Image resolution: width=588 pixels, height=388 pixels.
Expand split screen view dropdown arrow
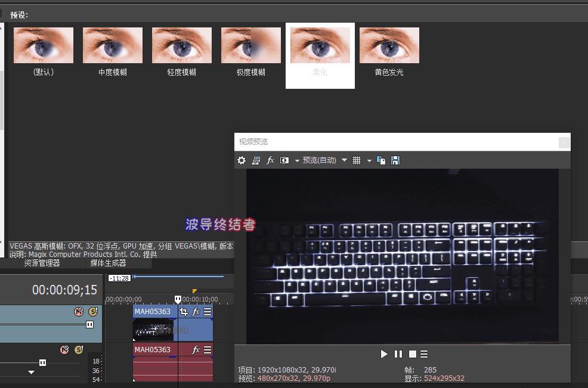[x=297, y=161]
